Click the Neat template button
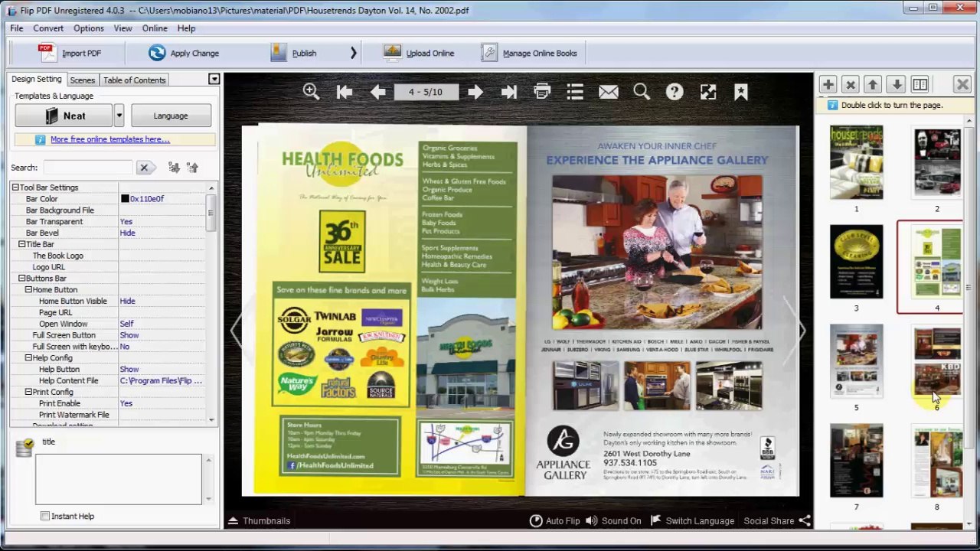 pyautogui.click(x=64, y=116)
